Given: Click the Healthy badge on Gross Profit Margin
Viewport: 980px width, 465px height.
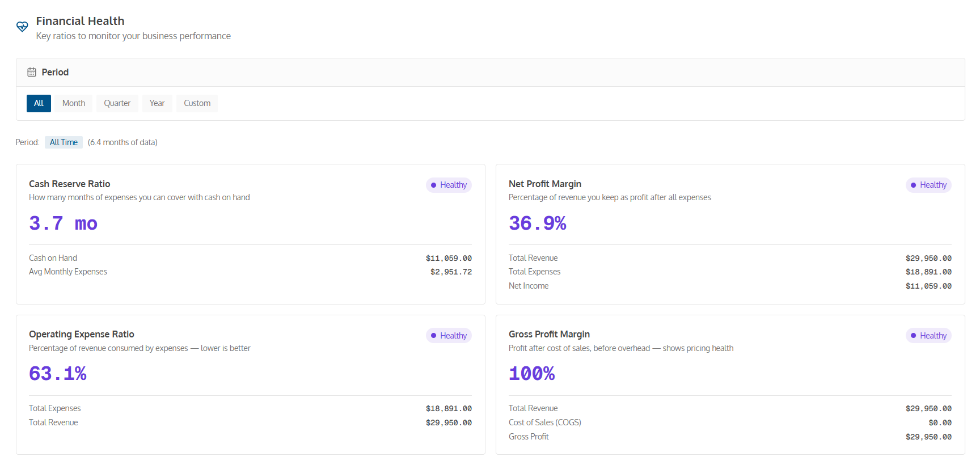Looking at the screenshot, I should 928,336.
